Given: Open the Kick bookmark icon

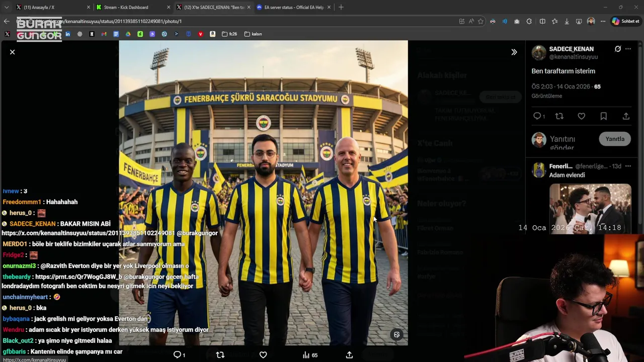Looking at the screenshot, I should point(92,34).
